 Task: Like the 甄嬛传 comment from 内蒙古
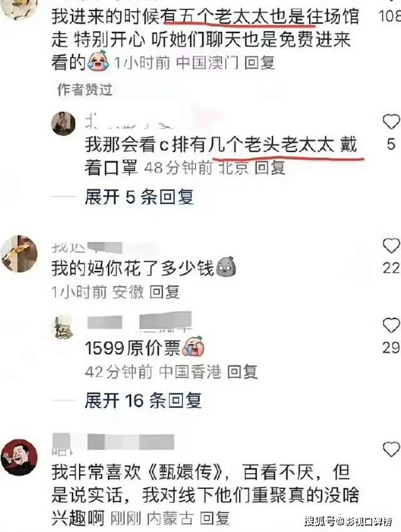click(x=391, y=449)
